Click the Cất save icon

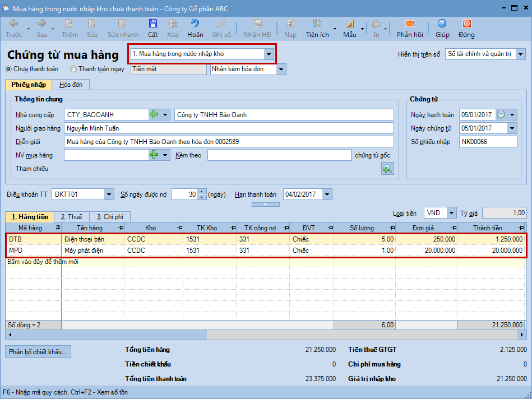click(x=152, y=24)
